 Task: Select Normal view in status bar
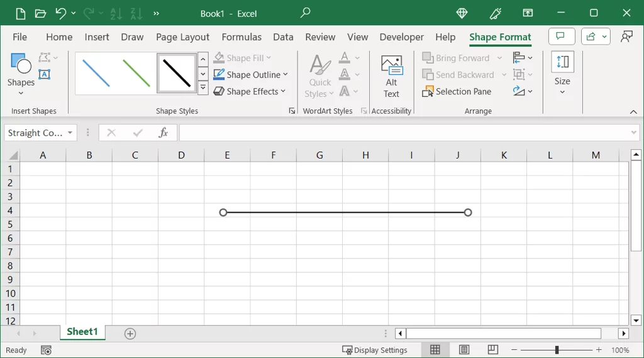coord(435,350)
